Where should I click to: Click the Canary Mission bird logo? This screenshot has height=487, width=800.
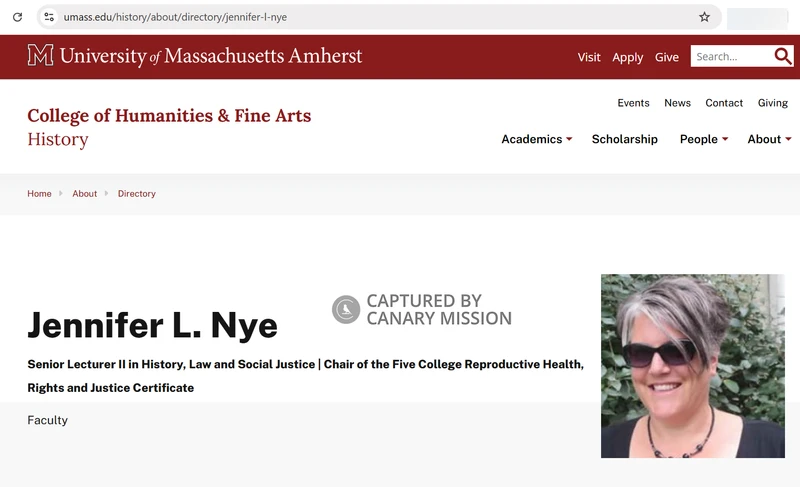[346, 310]
